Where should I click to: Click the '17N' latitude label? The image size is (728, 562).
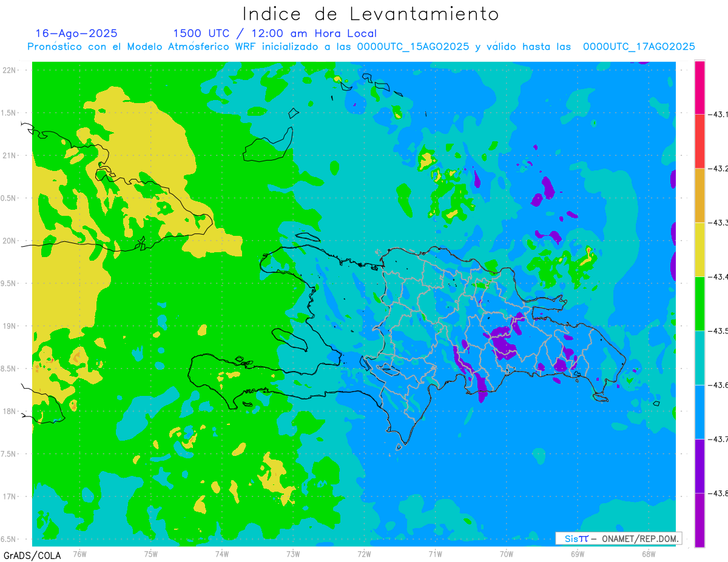pos(10,497)
